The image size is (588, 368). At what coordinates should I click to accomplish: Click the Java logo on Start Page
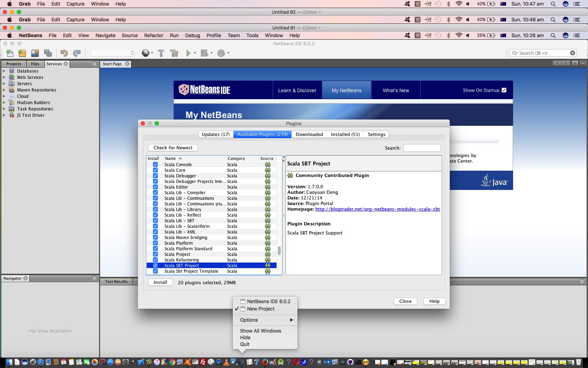coord(494,180)
